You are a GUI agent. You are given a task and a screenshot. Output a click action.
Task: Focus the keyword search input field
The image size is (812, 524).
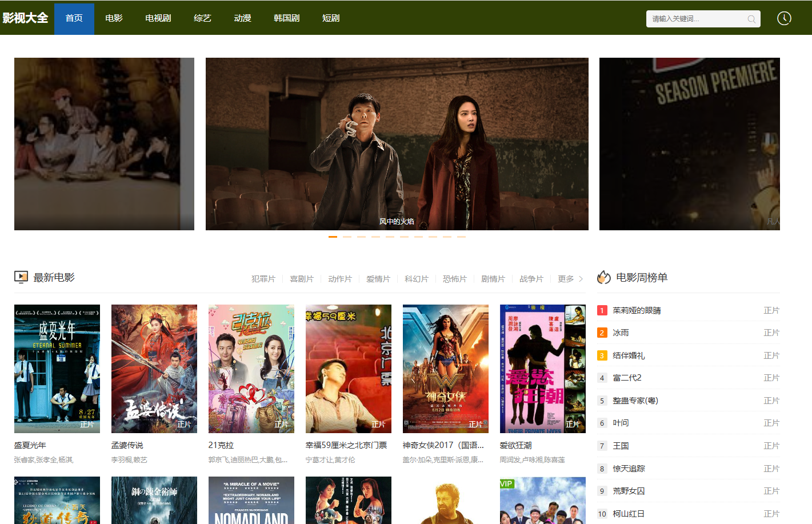coord(697,19)
